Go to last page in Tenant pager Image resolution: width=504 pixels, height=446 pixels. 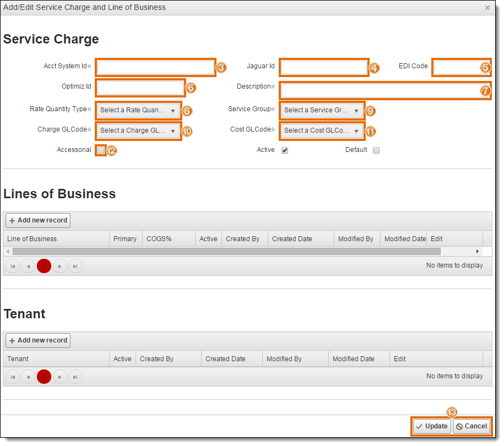75,377
